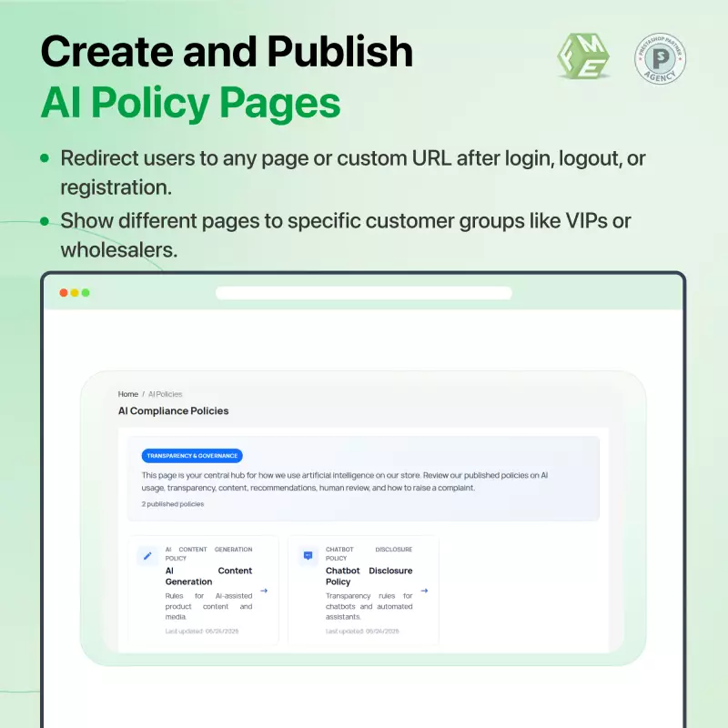
Task: Open the Chatbot Disclosure Policy title
Action: click(369, 576)
